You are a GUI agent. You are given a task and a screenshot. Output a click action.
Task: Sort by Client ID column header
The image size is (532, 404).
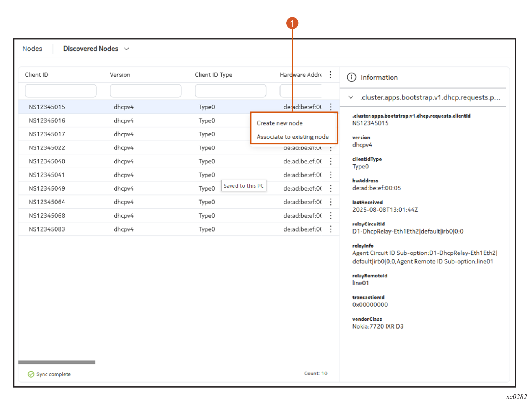point(37,75)
